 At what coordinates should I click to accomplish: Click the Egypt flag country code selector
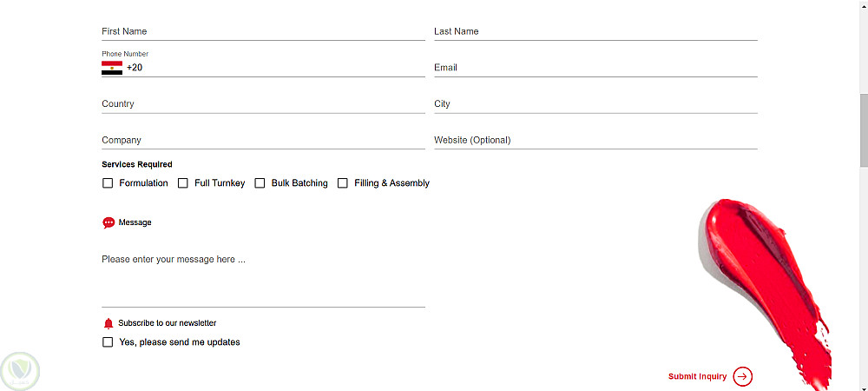pos(112,68)
